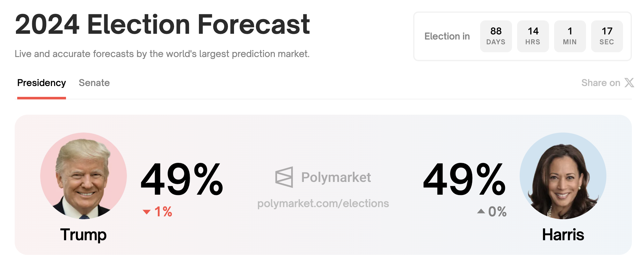Click Harris's gray up arrow indicator
Viewport: 644px width, 267px height.
tap(481, 211)
